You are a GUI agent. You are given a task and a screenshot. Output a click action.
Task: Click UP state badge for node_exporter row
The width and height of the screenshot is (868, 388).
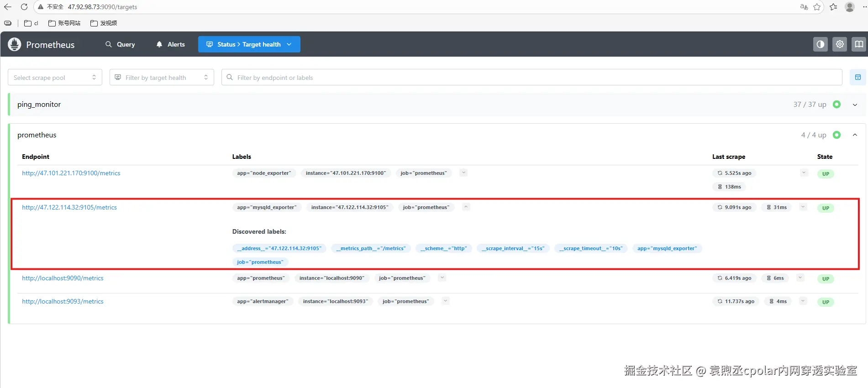pyautogui.click(x=826, y=173)
